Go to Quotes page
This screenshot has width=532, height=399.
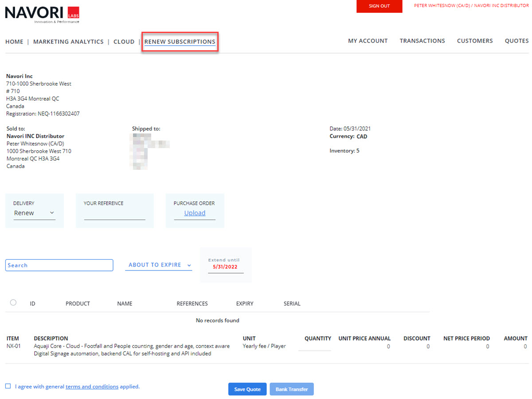click(x=516, y=41)
